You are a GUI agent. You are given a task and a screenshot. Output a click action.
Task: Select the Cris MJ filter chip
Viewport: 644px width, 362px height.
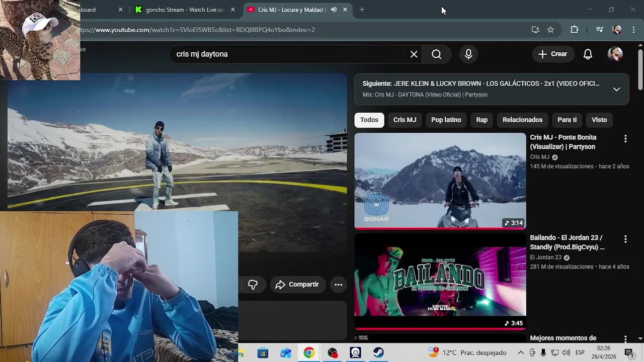coord(405,120)
